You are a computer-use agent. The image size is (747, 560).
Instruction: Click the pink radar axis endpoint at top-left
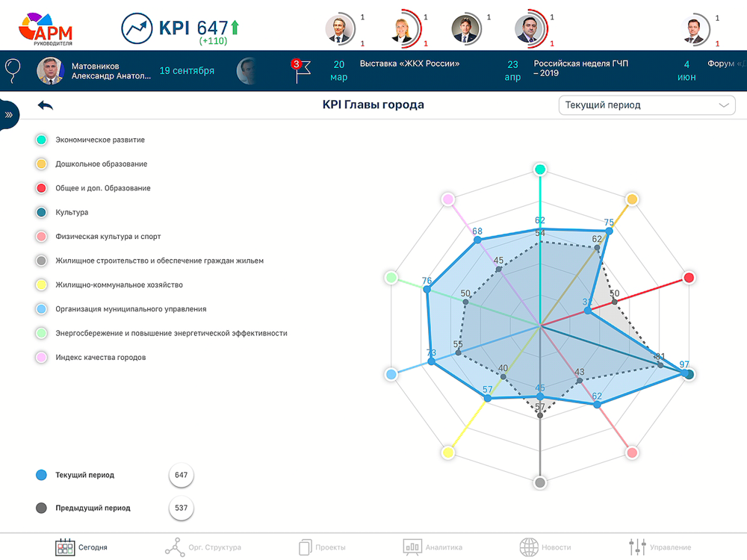tap(447, 199)
